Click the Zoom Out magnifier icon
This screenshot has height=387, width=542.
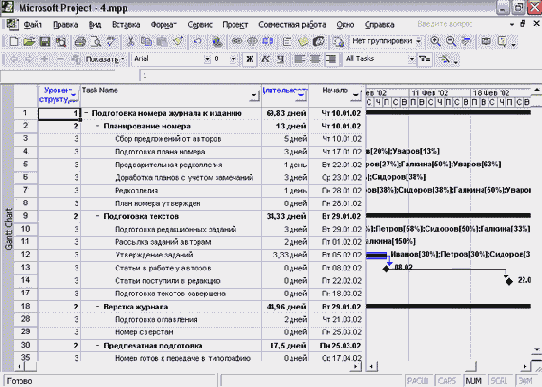pyautogui.click(x=451, y=42)
